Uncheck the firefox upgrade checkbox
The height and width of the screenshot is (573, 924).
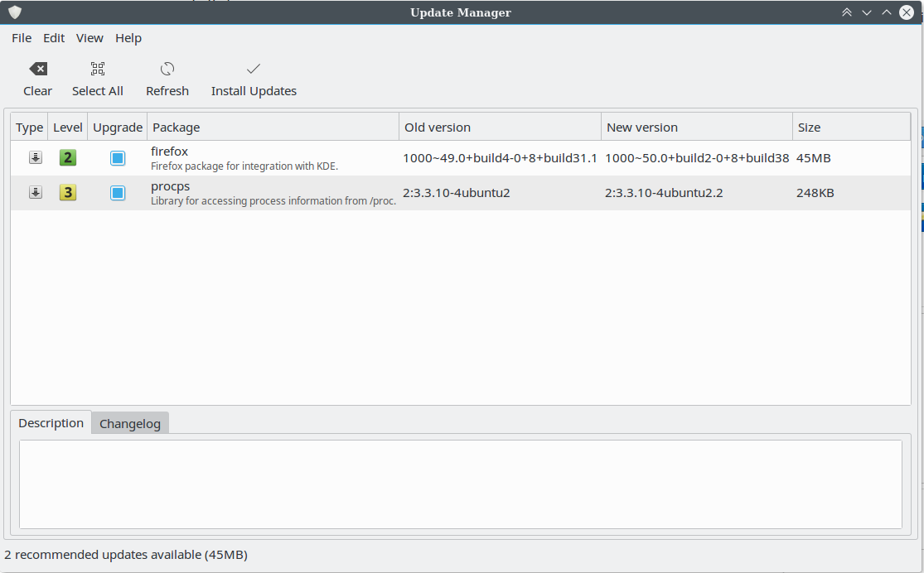pos(118,158)
